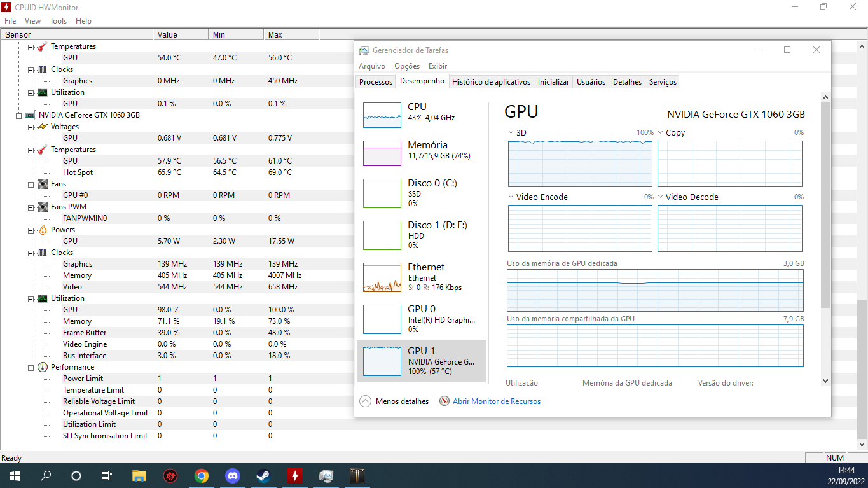This screenshot has width=868, height=488.
Task: Click the Voltages lightning icon in HWMonitor
Action: (x=43, y=127)
